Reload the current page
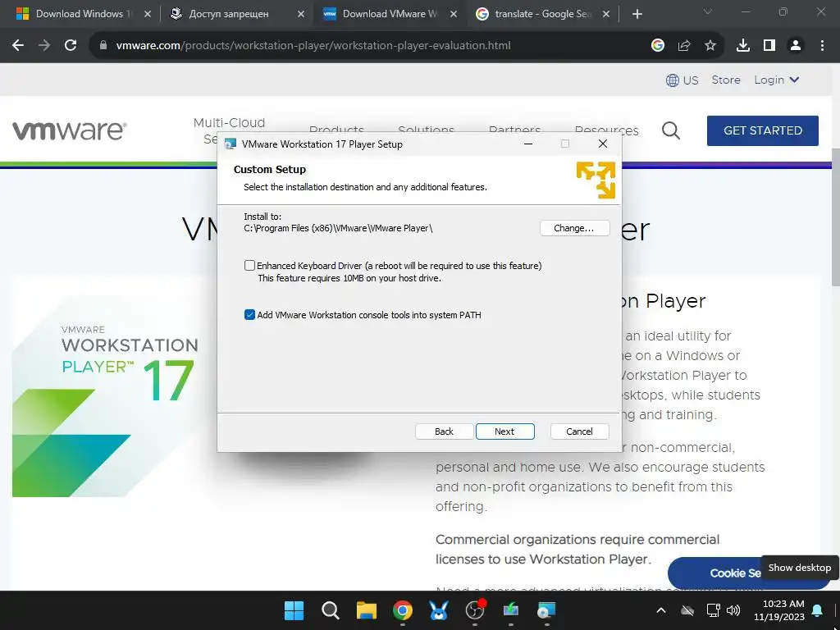 click(x=71, y=46)
